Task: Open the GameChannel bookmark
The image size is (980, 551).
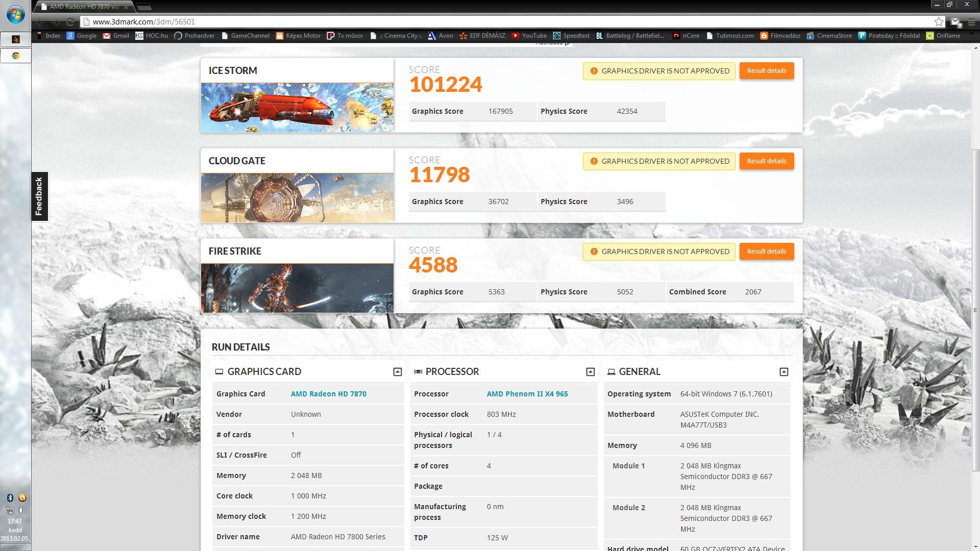Action: tap(245, 36)
